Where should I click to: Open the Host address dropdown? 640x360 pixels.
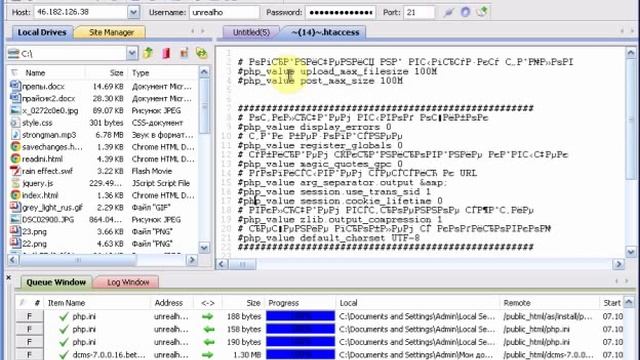(x=133, y=12)
